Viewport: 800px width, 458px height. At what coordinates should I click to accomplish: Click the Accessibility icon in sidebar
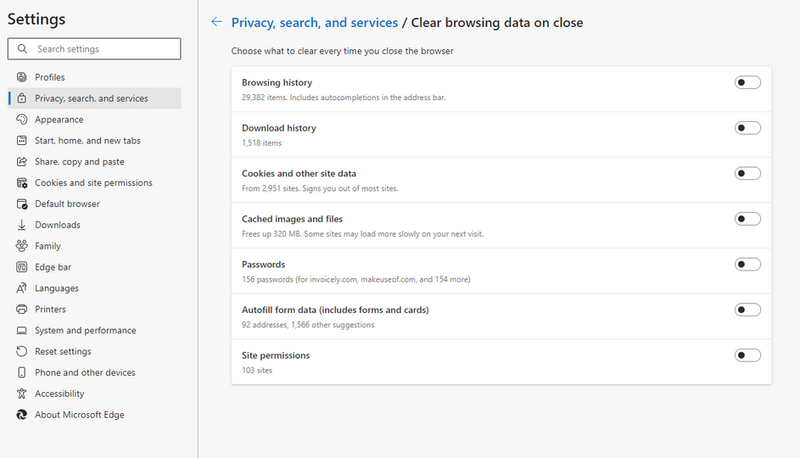pyautogui.click(x=22, y=394)
